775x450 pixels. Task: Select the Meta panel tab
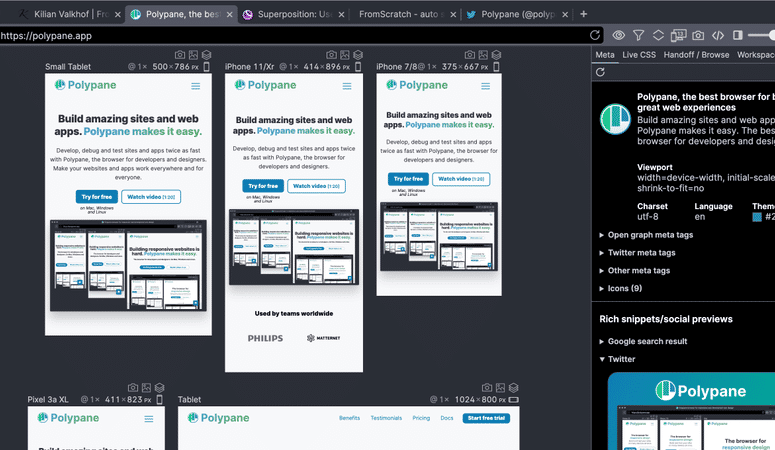(x=604, y=55)
